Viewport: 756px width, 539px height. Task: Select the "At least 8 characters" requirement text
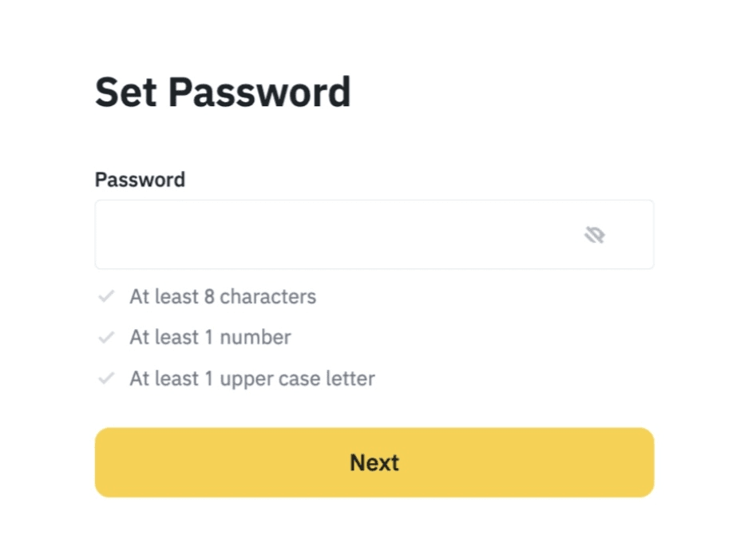click(x=223, y=297)
